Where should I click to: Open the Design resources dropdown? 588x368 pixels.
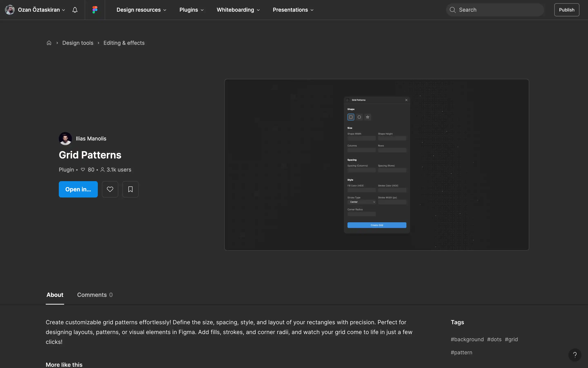(x=141, y=10)
